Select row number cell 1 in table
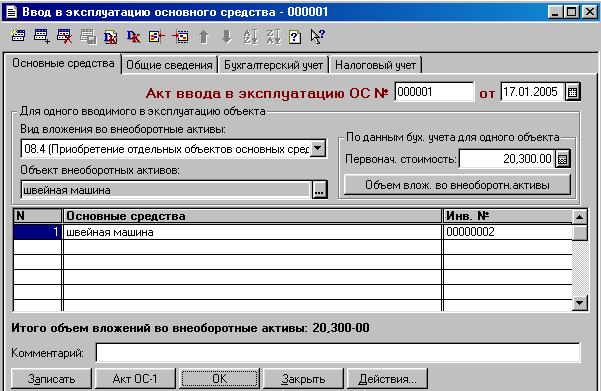The image size is (601, 391). pos(37,232)
